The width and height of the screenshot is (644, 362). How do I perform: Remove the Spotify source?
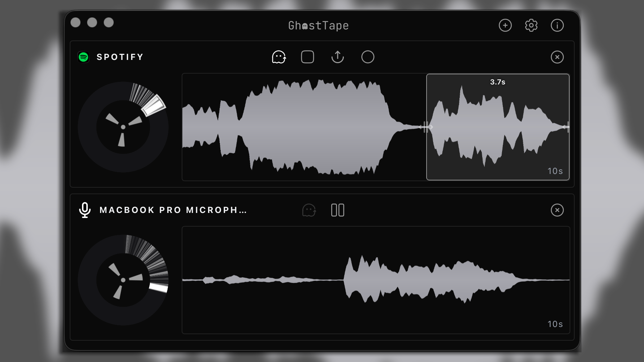[x=557, y=57]
